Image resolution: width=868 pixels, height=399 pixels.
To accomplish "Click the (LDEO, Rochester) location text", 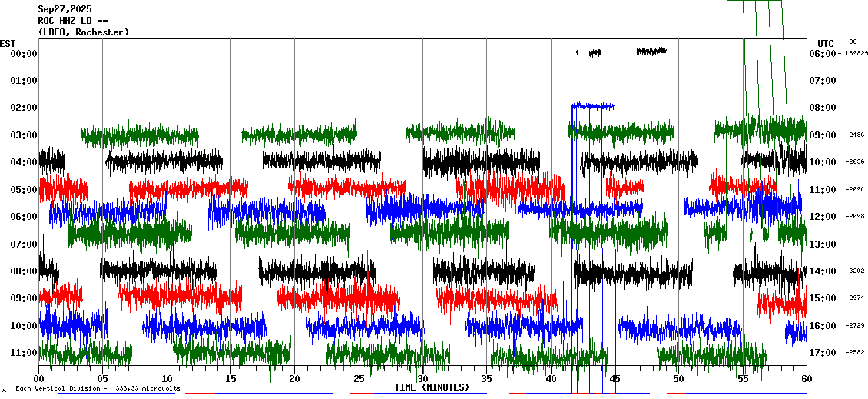I will tap(83, 32).
